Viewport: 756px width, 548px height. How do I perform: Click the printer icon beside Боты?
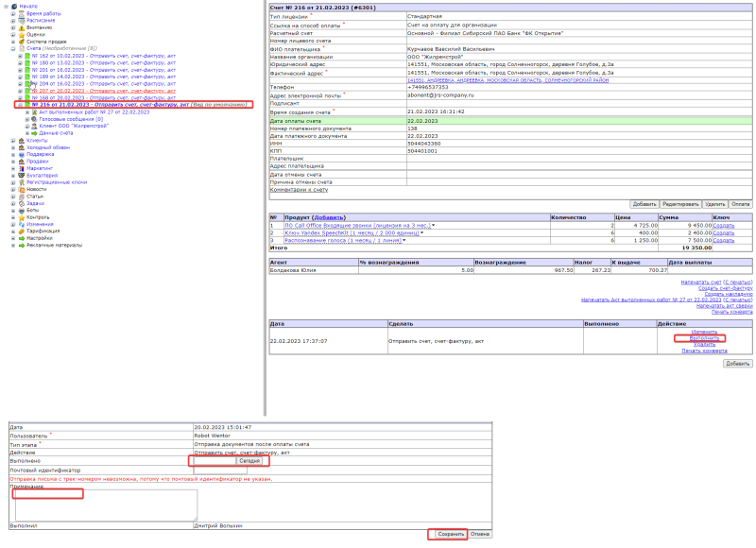point(21,210)
